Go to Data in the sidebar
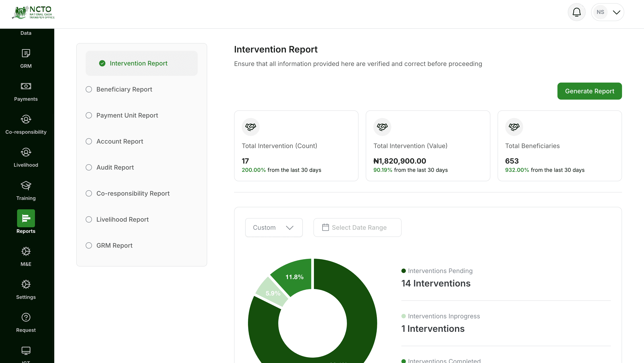The image size is (644, 363). [26, 33]
